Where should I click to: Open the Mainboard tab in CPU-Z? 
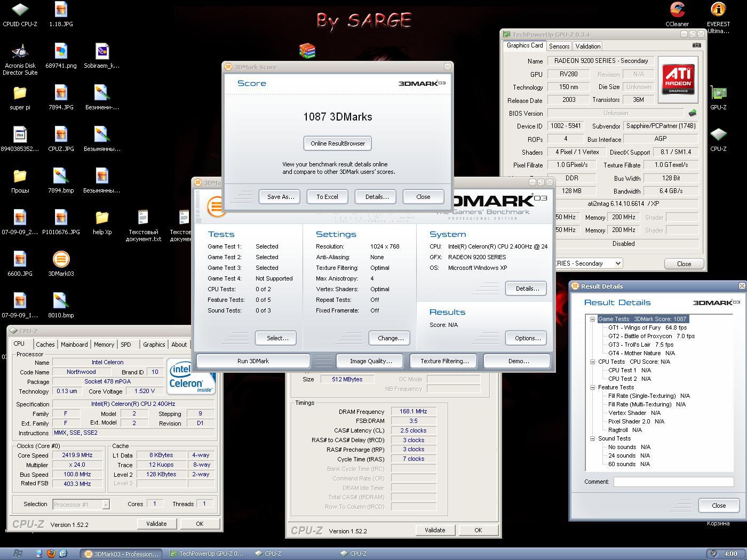(x=74, y=345)
